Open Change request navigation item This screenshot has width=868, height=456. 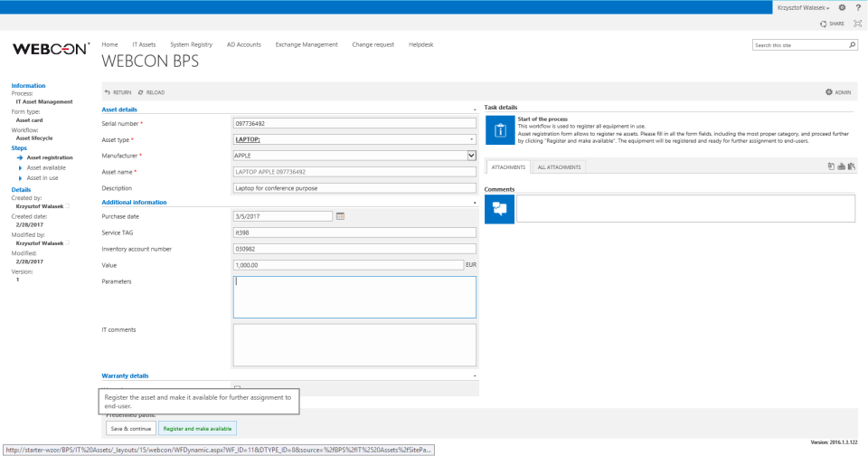pyautogui.click(x=373, y=45)
